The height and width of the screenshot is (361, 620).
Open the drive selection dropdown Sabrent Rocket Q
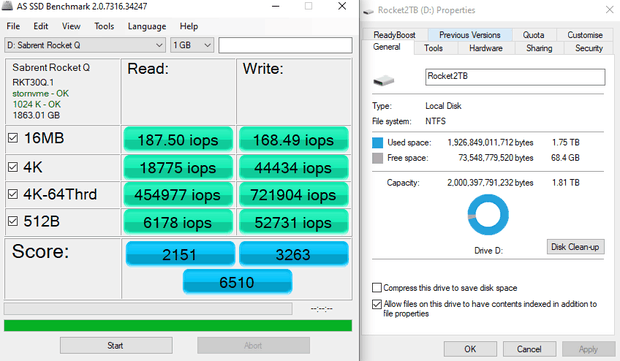point(85,45)
